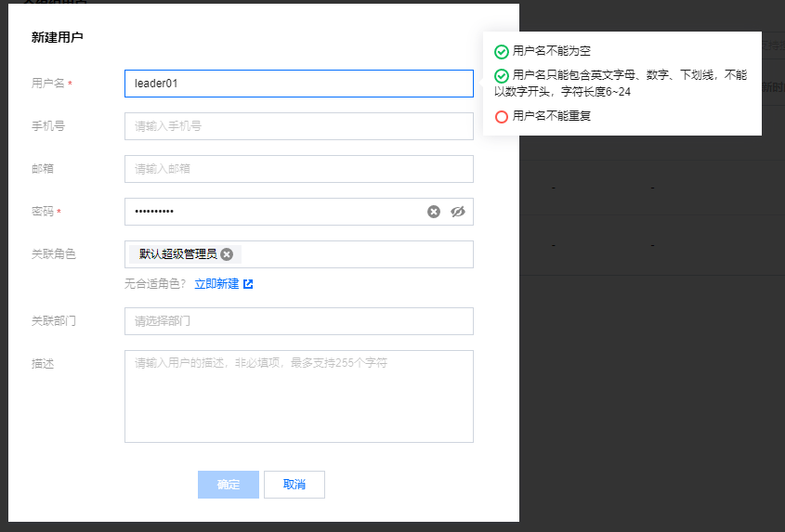The height and width of the screenshot is (532, 785).
Task: Click the 默认超级管理员 role tag
Action: click(x=177, y=254)
